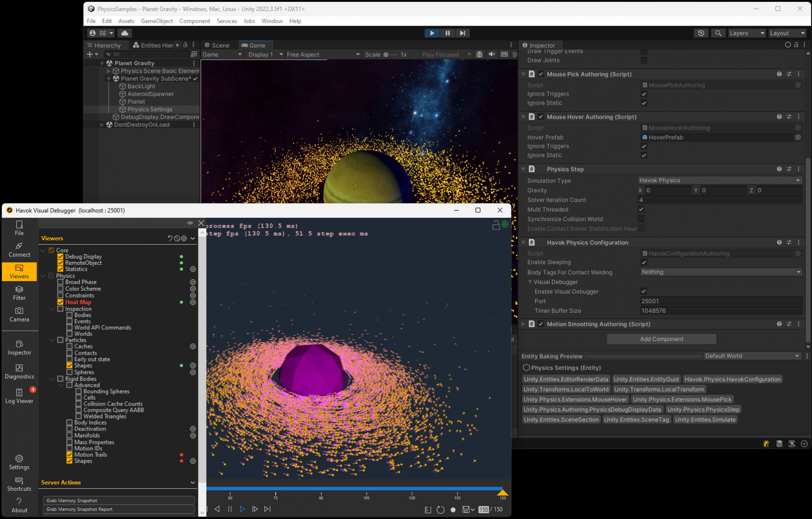This screenshot has height=519, width=812.
Task: Open the Log Viewer with notification badge
Action: pos(19,396)
